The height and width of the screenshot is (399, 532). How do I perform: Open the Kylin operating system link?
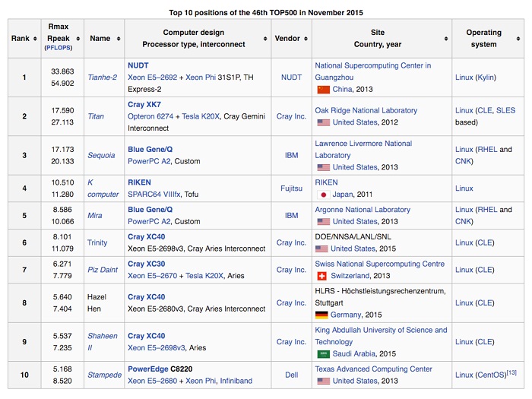pos(486,78)
